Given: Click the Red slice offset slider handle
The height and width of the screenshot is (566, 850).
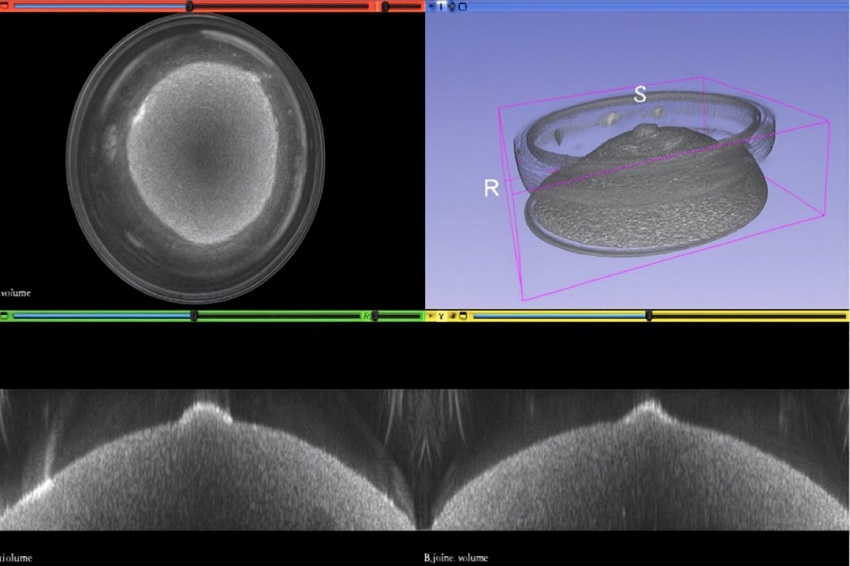Looking at the screenshot, I should tap(190, 6).
